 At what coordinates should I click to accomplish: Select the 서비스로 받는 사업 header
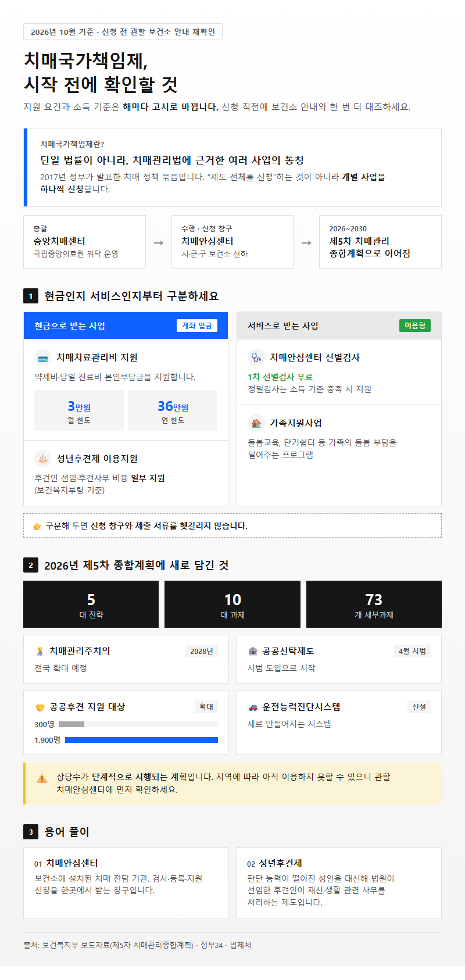339,326
